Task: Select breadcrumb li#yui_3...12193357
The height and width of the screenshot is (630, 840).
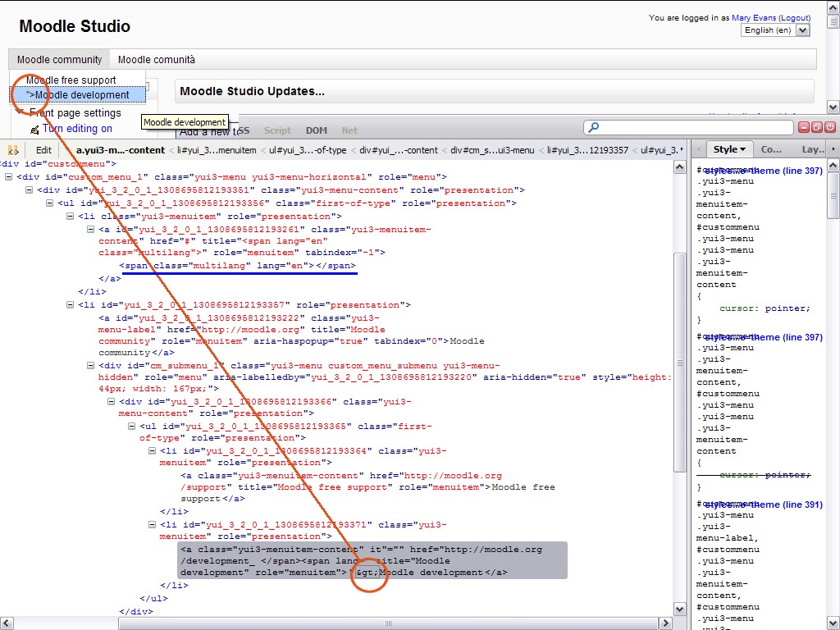Action: (x=587, y=151)
